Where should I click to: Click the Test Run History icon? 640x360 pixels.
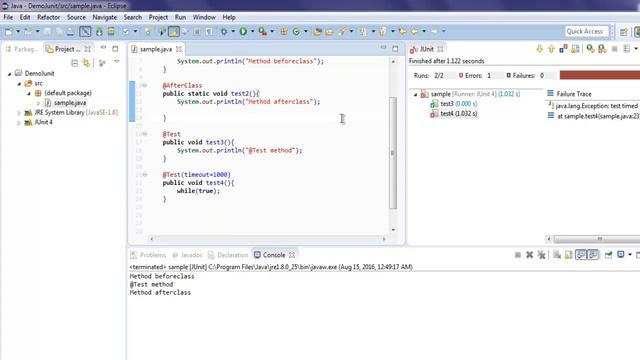(x=627, y=49)
